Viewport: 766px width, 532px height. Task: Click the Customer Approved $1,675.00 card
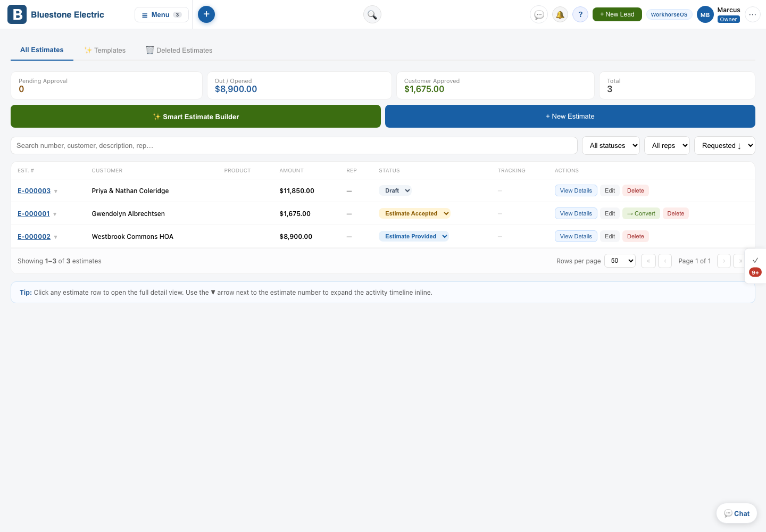click(495, 85)
